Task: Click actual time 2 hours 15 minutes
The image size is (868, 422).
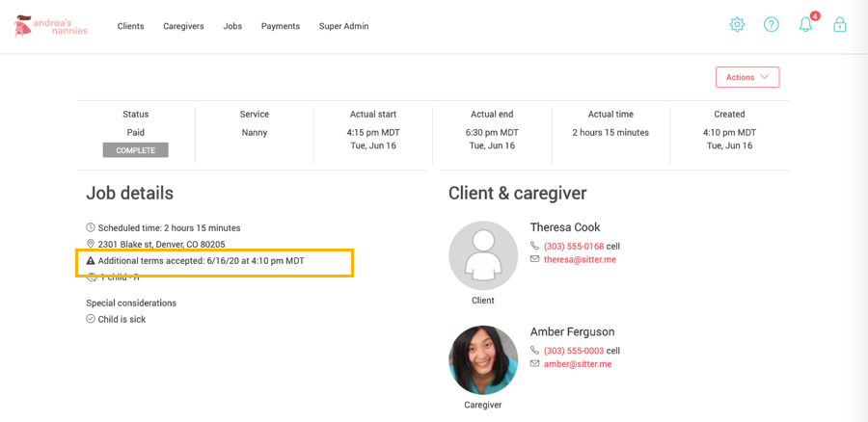Action: (610, 133)
